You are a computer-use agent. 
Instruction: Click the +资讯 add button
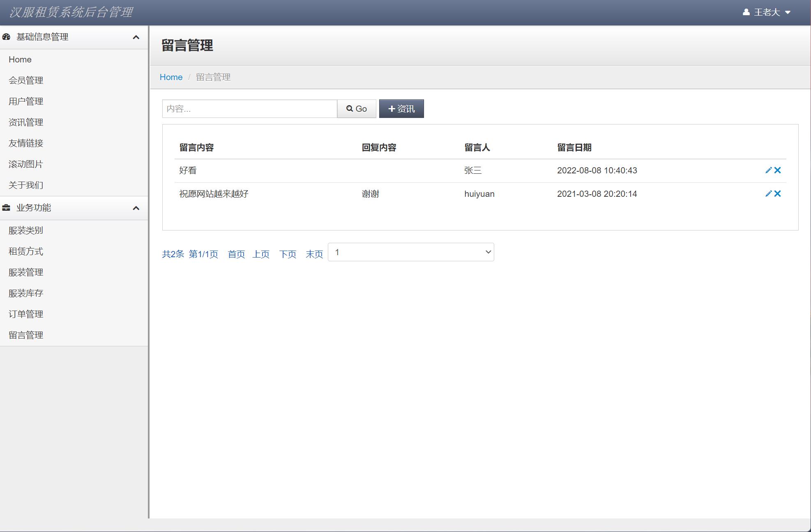pos(401,109)
